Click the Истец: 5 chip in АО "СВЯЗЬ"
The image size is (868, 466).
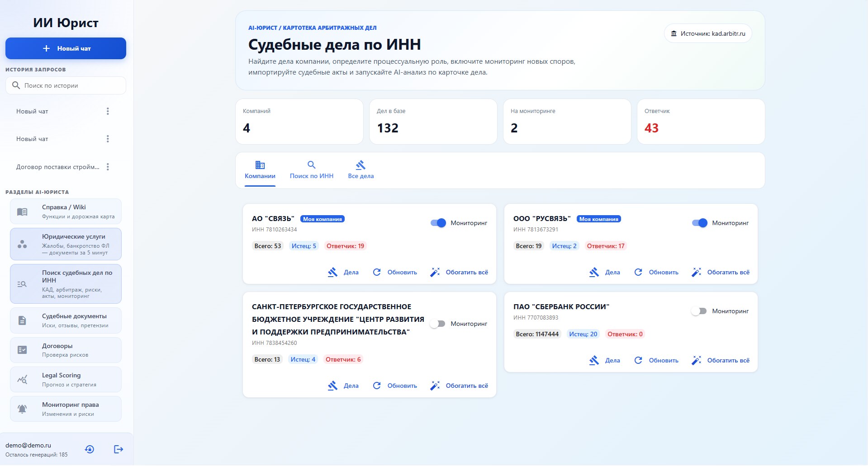tap(304, 246)
